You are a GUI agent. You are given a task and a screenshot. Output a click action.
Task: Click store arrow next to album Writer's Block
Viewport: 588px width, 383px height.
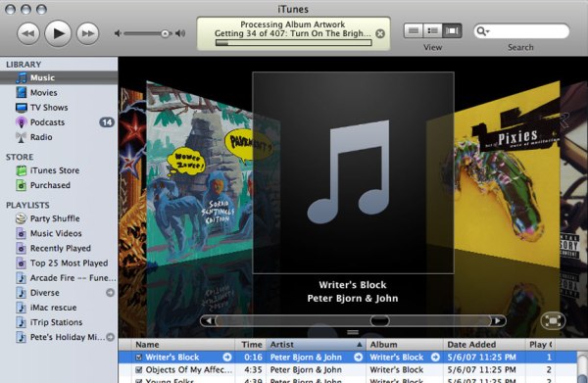tap(435, 358)
